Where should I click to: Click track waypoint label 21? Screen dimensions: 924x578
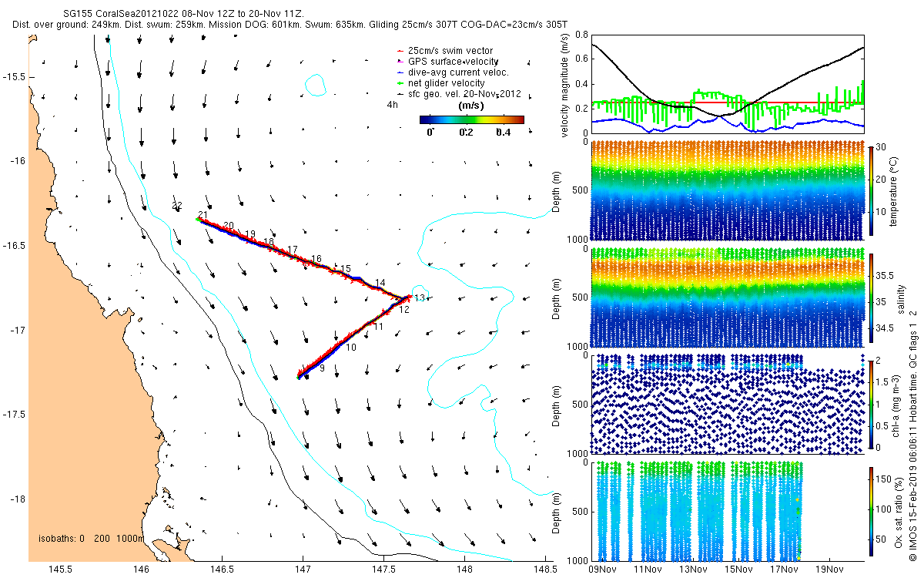tap(203, 215)
